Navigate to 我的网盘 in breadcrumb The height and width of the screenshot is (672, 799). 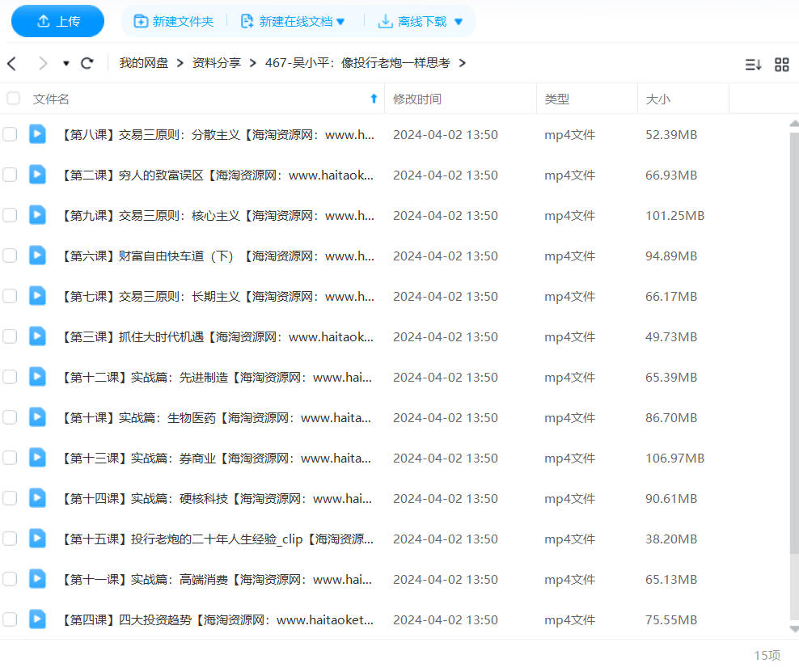144,62
